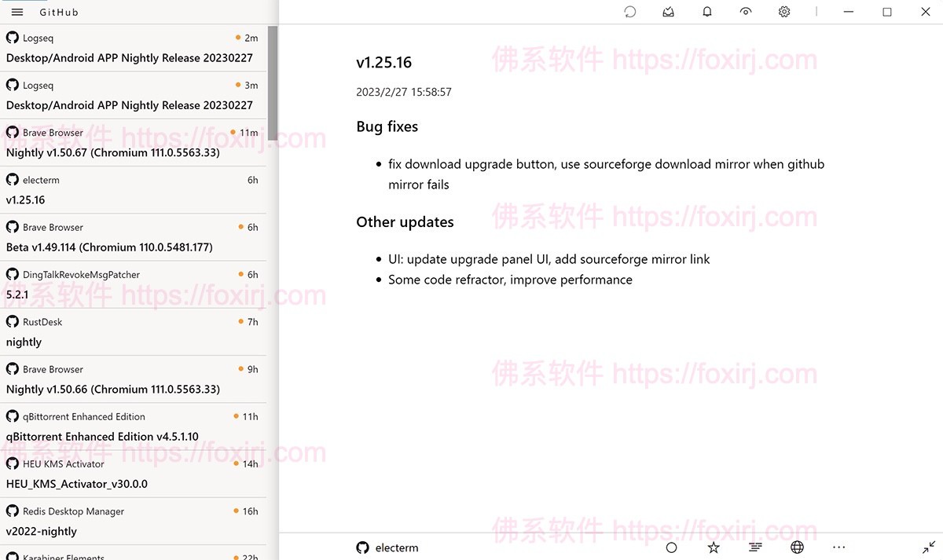Screen dimensions: 943x560
Task: Open settings with the gear icon
Action: tap(783, 11)
